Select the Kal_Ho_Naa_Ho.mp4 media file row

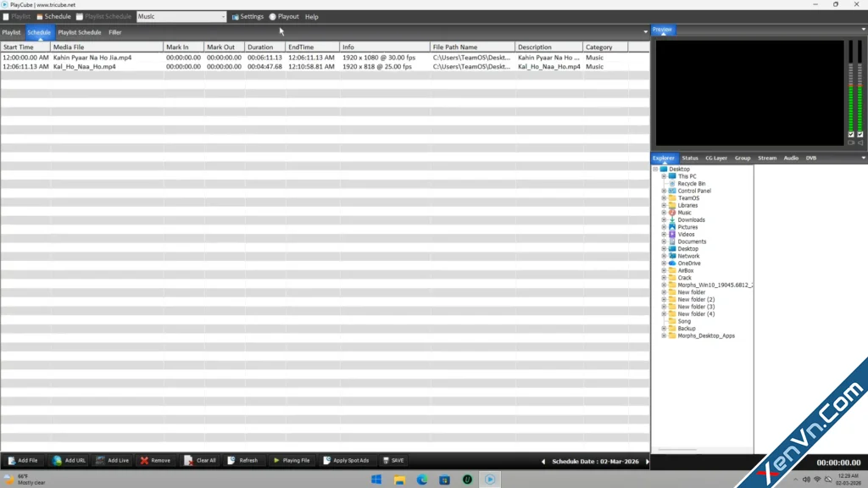pos(325,66)
